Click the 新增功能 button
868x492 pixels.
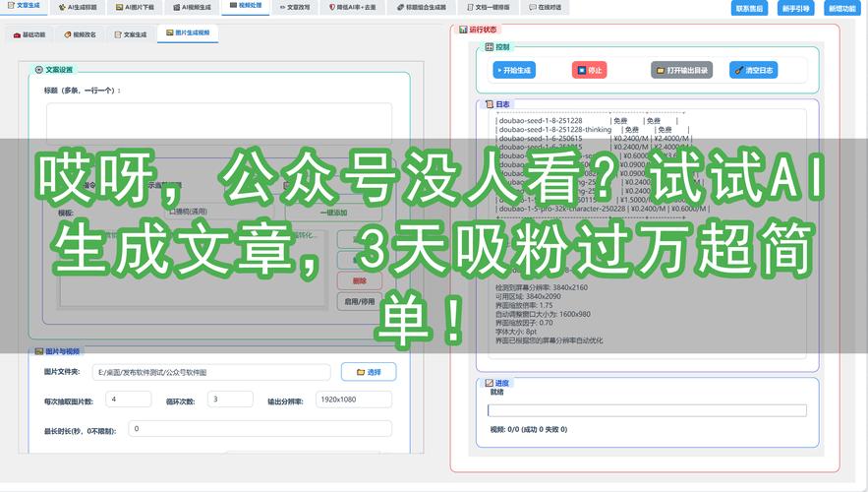click(841, 8)
